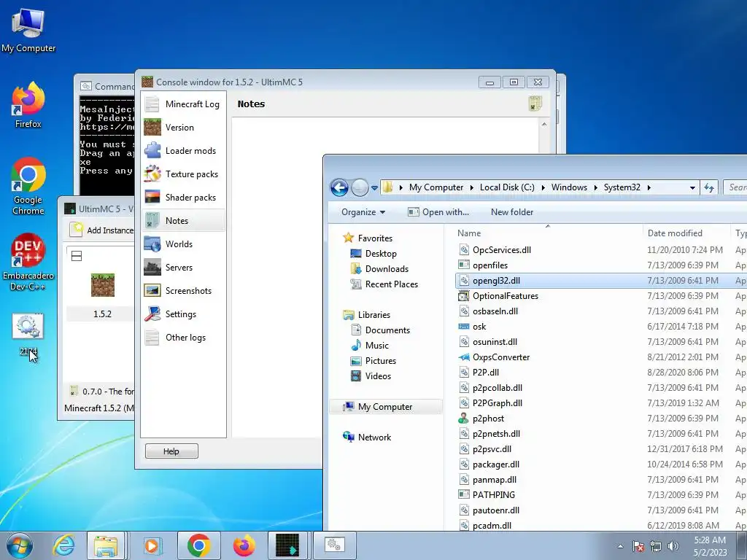Select the Embarcadero Dev-C++ desktop shortcut
Image resolution: width=747 pixels, height=560 pixels.
click(28, 262)
